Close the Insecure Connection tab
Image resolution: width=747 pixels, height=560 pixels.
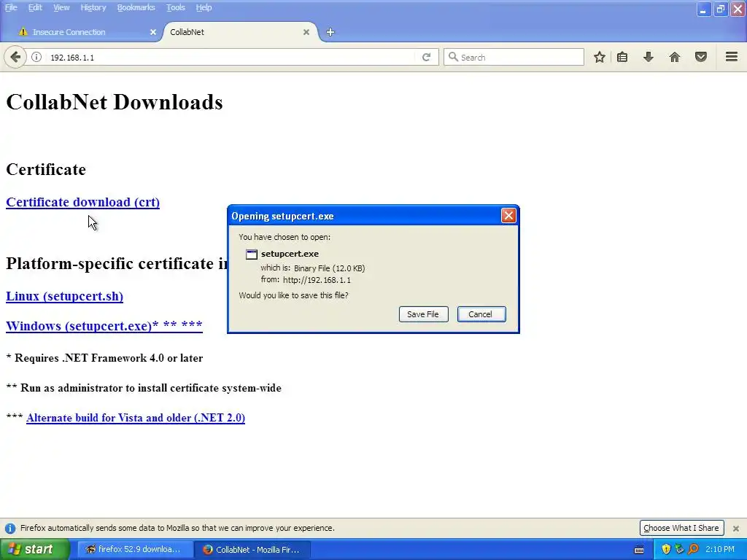pos(153,32)
